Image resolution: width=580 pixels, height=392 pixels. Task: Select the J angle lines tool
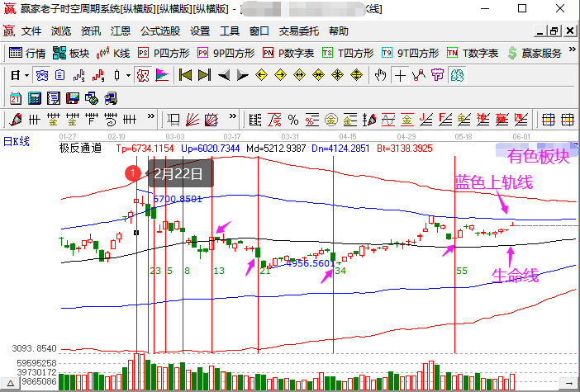coord(426,120)
